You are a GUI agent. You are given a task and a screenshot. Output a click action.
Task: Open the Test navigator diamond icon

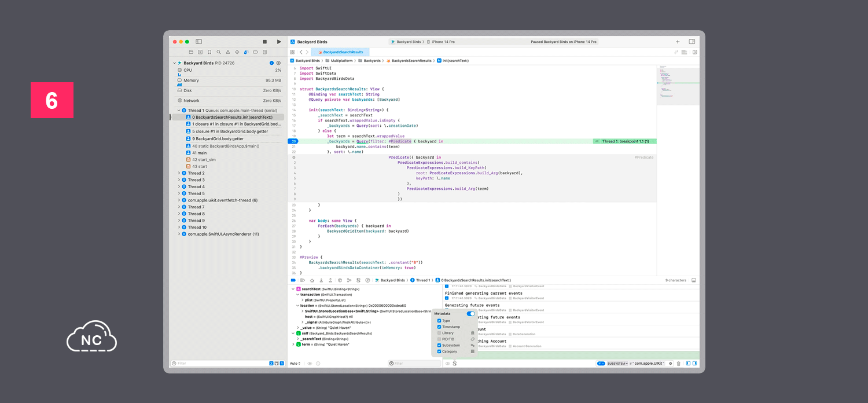click(237, 52)
